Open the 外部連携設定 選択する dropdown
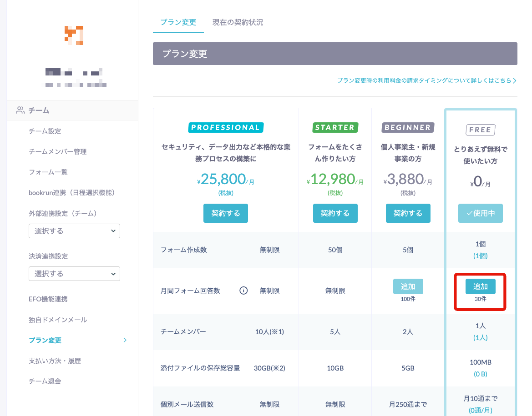The height and width of the screenshot is (416, 532). click(x=74, y=231)
